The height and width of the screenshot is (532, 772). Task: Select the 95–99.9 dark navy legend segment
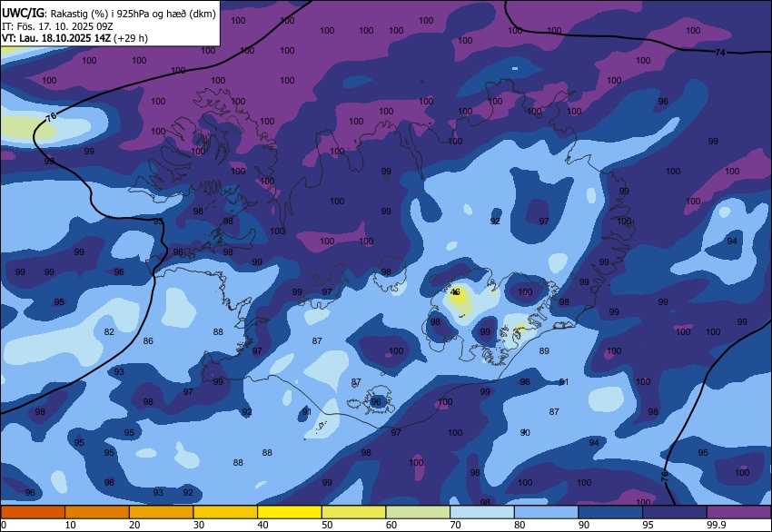(675, 512)
